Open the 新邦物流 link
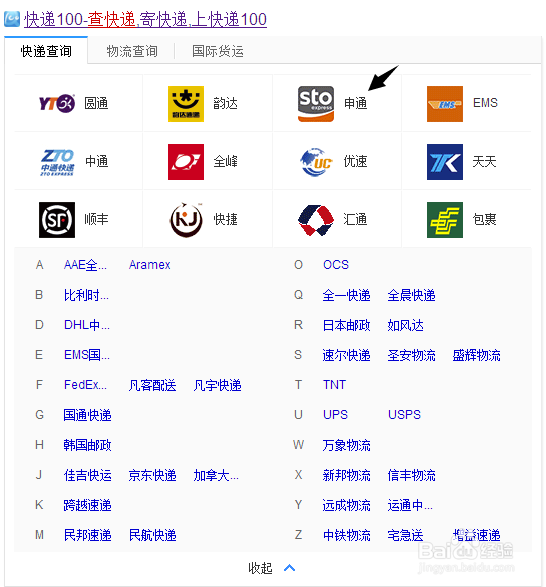546x587 pixels. (346, 475)
